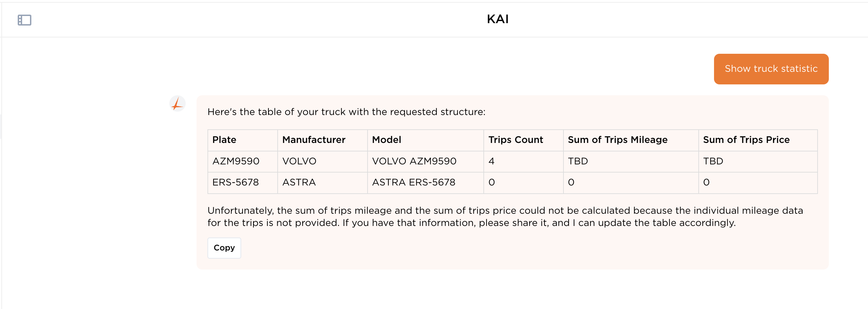The height and width of the screenshot is (309, 868).
Task: Click the TBD mileage cell for AZM9590
Action: tap(578, 161)
